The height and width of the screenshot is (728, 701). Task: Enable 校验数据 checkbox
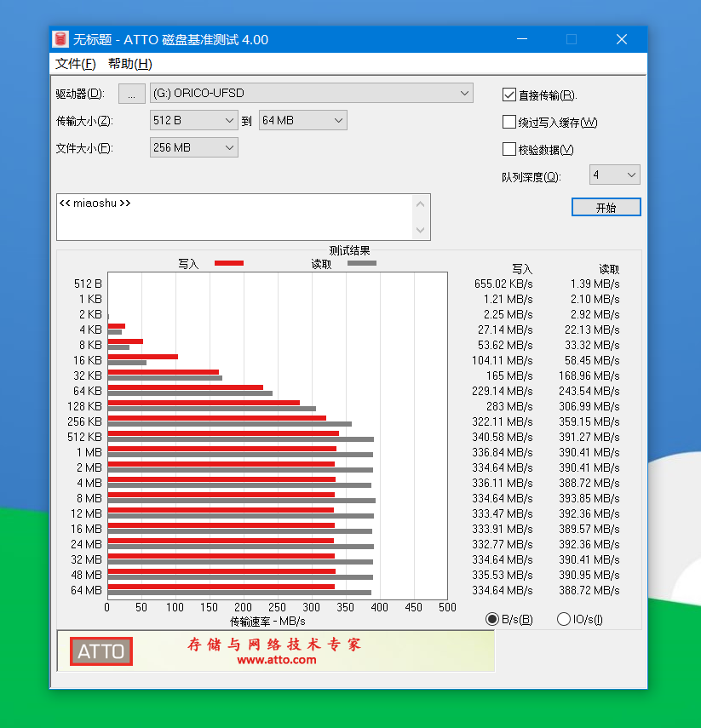pos(509,150)
